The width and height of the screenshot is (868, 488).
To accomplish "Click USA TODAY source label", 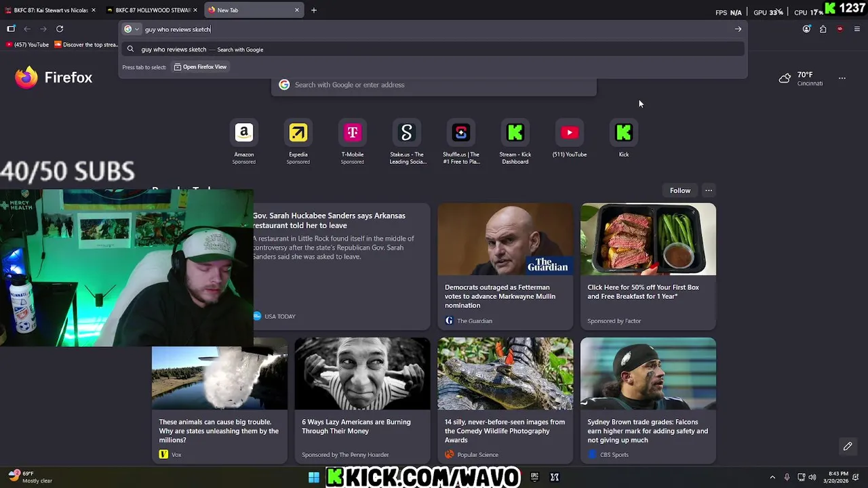I will 279,317.
